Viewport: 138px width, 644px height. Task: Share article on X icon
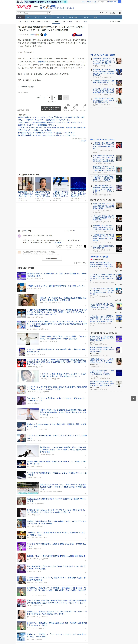click(42, 35)
